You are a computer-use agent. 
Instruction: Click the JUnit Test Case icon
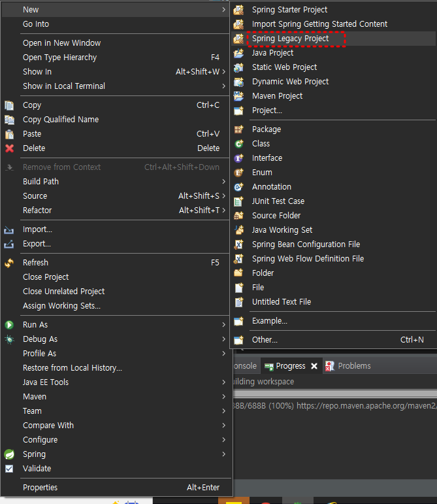[238, 201]
